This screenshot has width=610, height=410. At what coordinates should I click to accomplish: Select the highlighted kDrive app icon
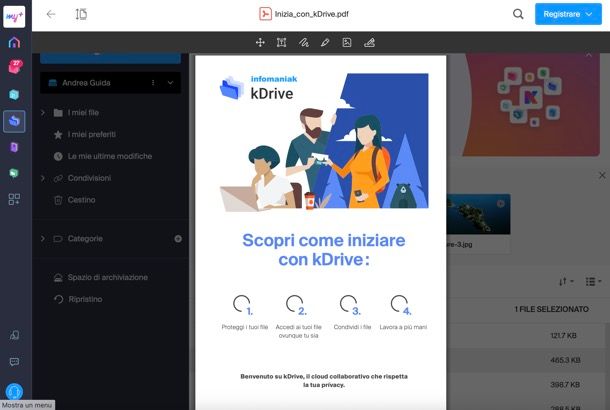pyautogui.click(x=14, y=121)
